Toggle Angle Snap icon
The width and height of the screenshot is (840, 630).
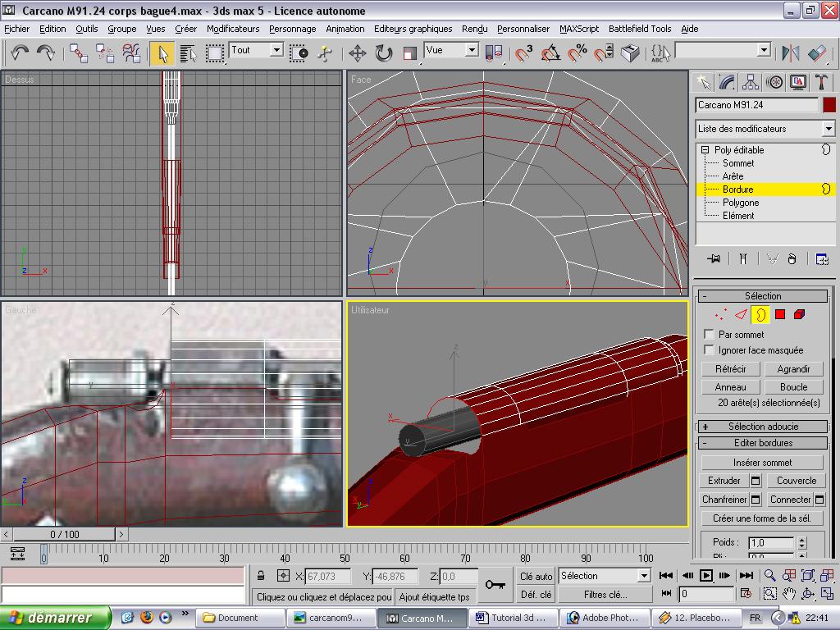[x=550, y=53]
